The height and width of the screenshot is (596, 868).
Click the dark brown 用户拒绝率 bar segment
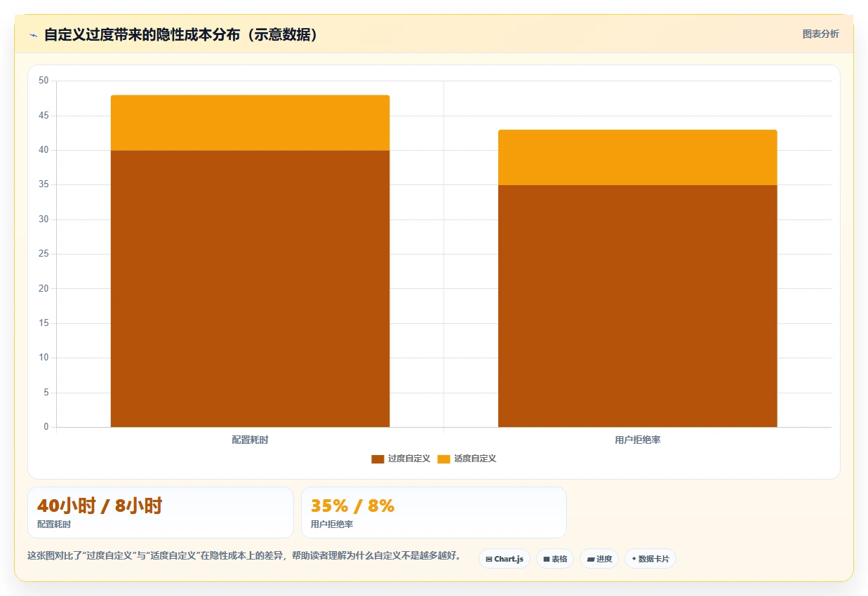(637, 306)
